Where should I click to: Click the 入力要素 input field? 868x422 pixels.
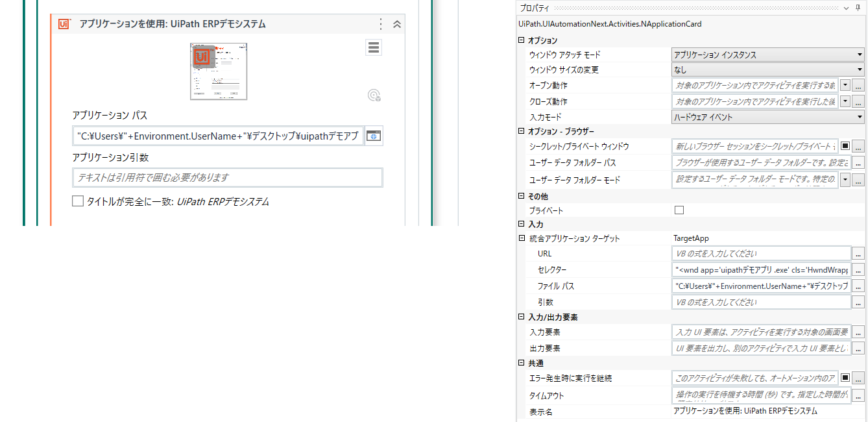coord(761,332)
